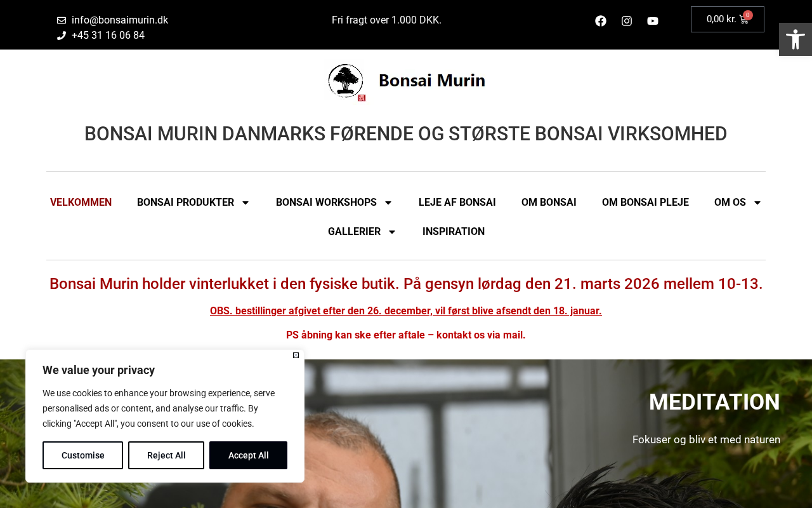The height and width of the screenshot is (508, 812).
Task: Select the Inspiration menu item
Action: click(454, 232)
